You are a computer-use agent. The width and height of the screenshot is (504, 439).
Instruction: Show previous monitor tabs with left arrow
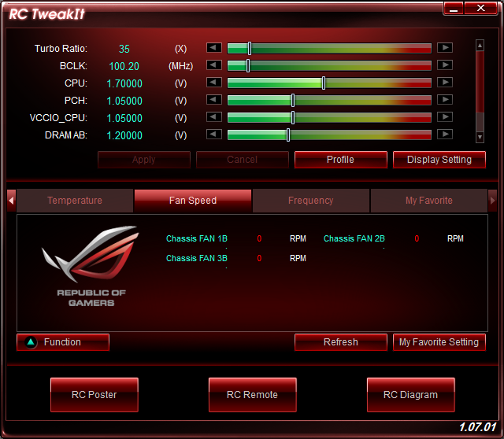pyautogui.click(x=11, y=201)
